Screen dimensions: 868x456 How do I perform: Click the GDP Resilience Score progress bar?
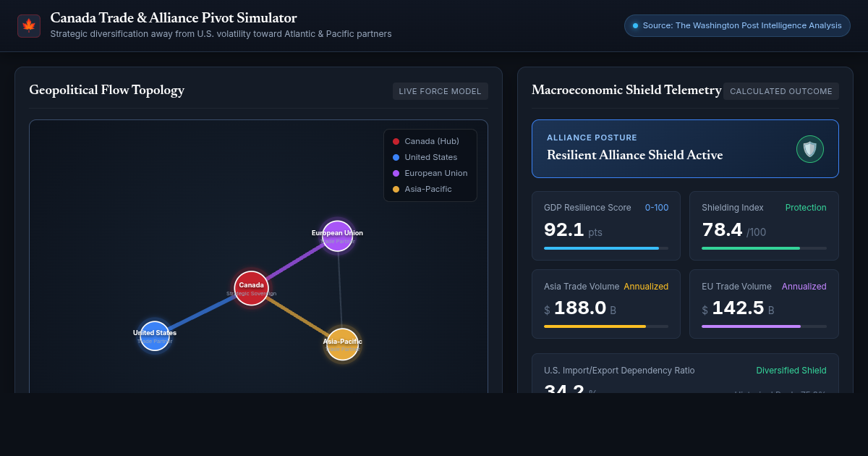[606, 248]
